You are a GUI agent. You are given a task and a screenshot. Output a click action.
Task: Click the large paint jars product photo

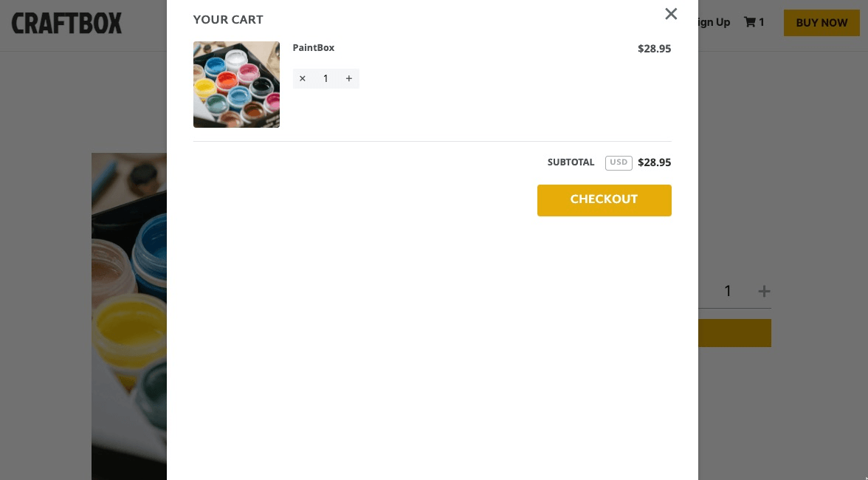pyautogui.click(x=129, y=316)
